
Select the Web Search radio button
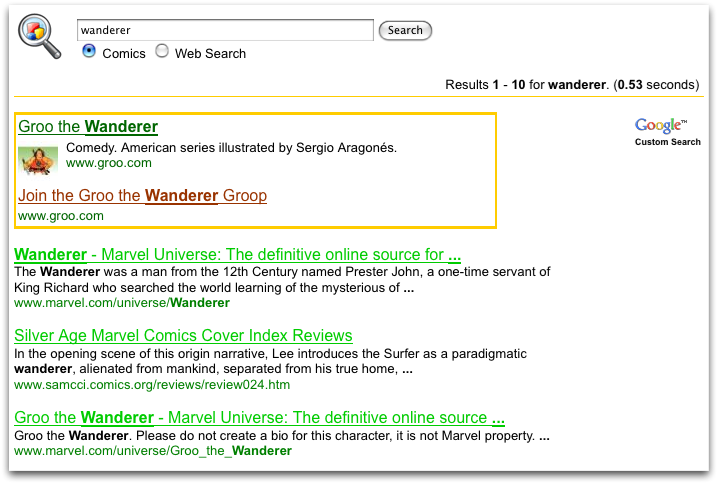click(162, 52)
